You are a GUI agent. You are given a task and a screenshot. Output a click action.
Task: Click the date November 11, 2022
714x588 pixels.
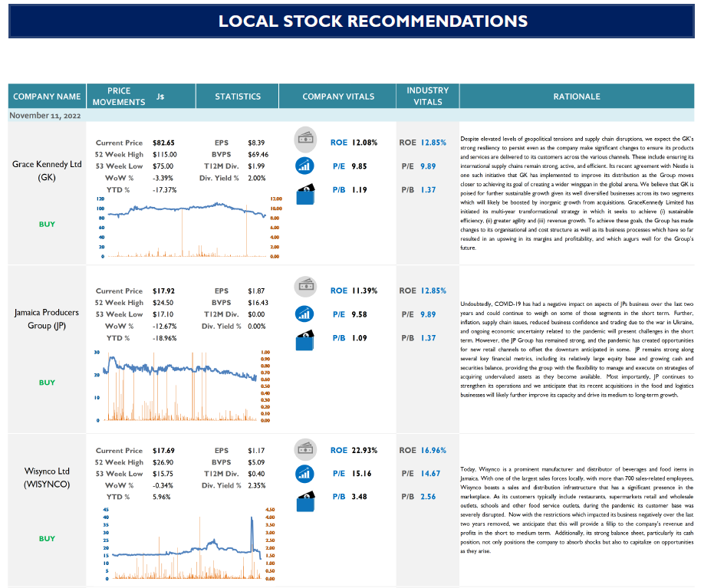(45, 116)
